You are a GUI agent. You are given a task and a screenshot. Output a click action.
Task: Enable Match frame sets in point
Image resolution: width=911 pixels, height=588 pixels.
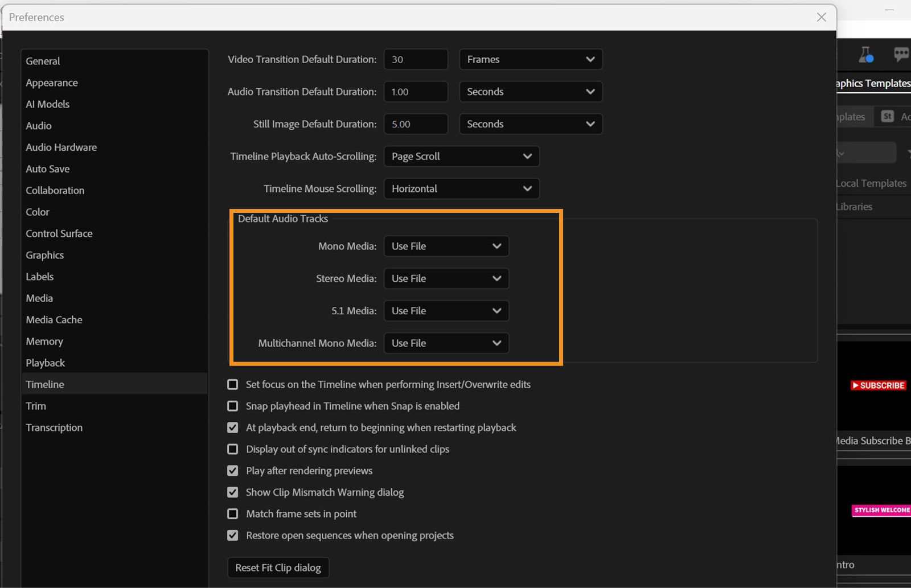232,513
